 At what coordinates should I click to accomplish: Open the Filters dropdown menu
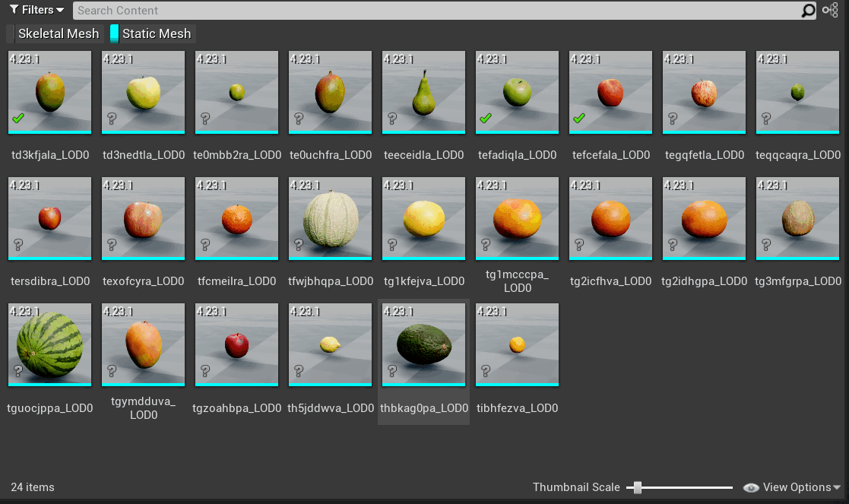point(36,10)
